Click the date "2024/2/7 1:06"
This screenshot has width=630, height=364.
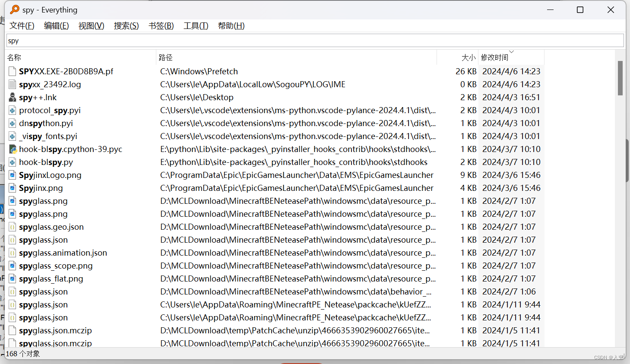tap(509, 291)
